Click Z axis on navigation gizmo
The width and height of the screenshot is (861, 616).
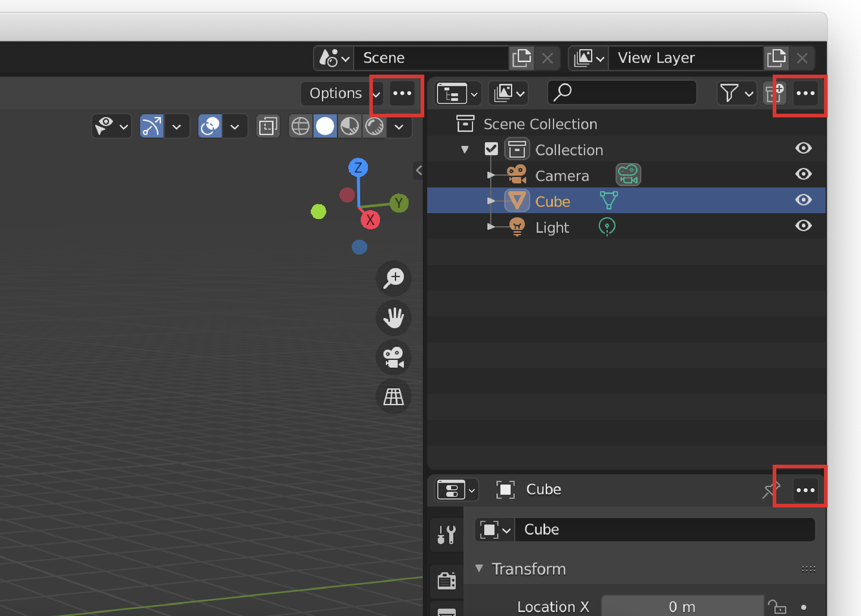click(358, 167)
